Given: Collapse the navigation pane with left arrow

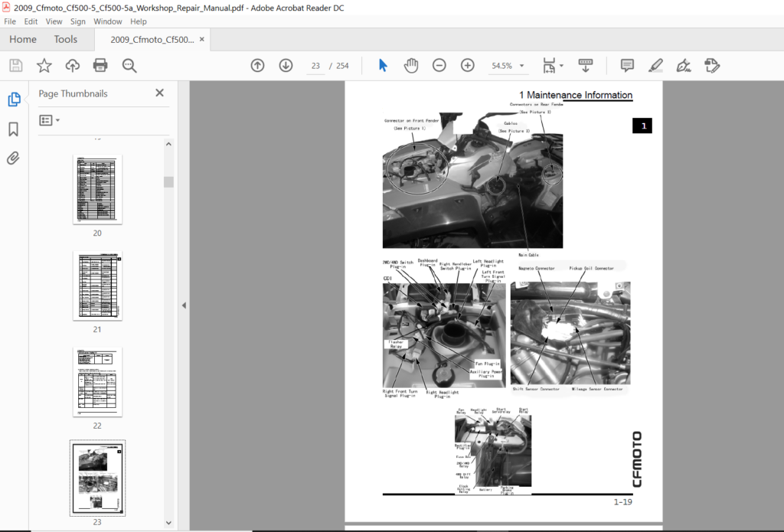Looking at the screenshot, I should coord(184,305).
